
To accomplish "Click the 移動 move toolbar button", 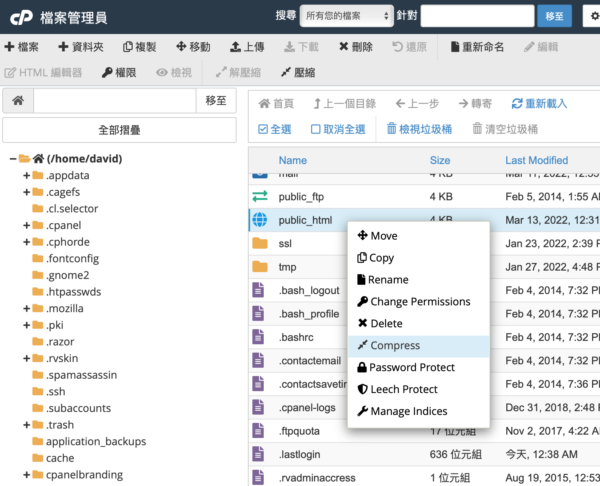I will tap(193, 47).
